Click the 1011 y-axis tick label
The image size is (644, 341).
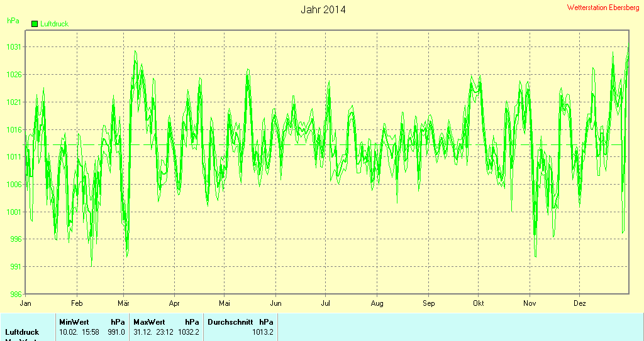point(14,157)
